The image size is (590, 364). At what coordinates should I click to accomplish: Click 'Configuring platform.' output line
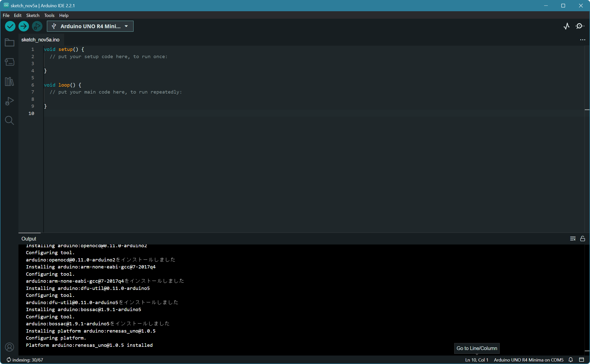click(x=56, y=338)
